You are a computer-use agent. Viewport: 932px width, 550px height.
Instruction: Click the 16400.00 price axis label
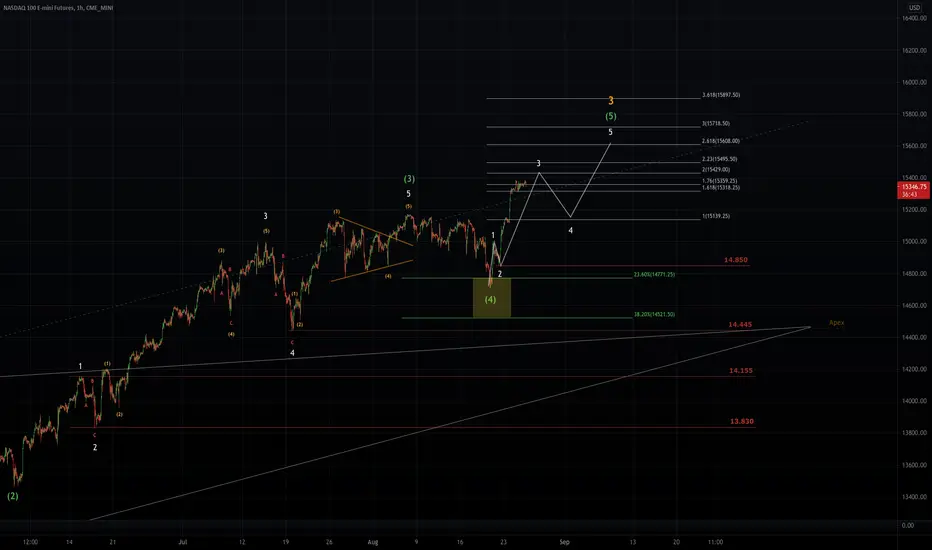pyautogui.click(x=914, y=18)
